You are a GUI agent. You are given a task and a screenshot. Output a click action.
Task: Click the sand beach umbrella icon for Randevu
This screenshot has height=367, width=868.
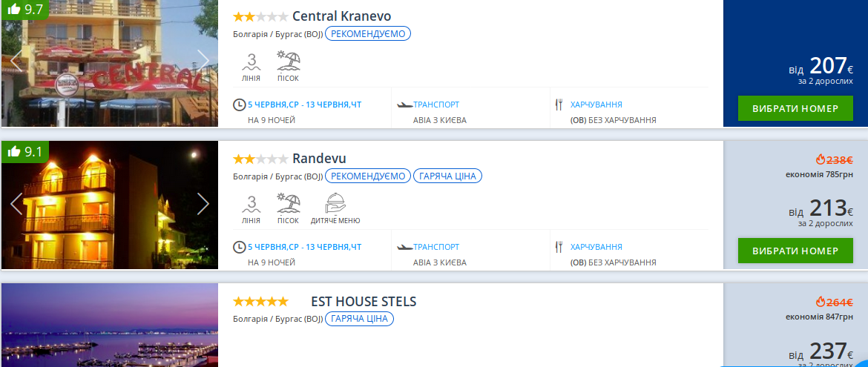click(x=289, y=205)
